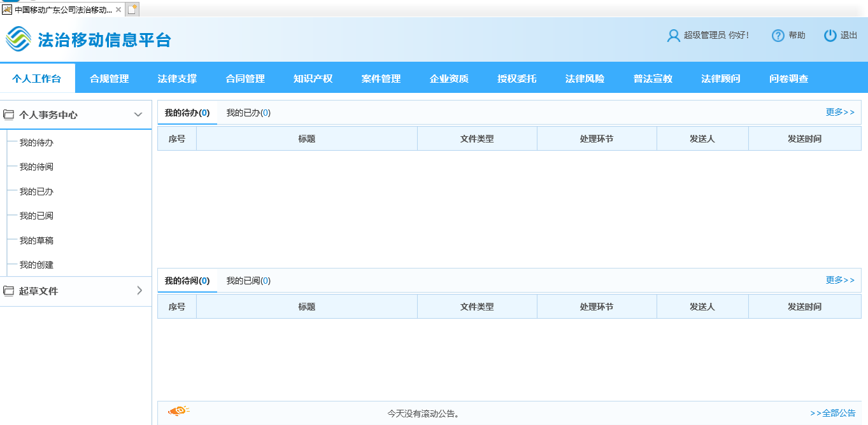Select 我的草稿 in the sidebar
The width and height of the screenshot is (868, 425).
(36, 240)
